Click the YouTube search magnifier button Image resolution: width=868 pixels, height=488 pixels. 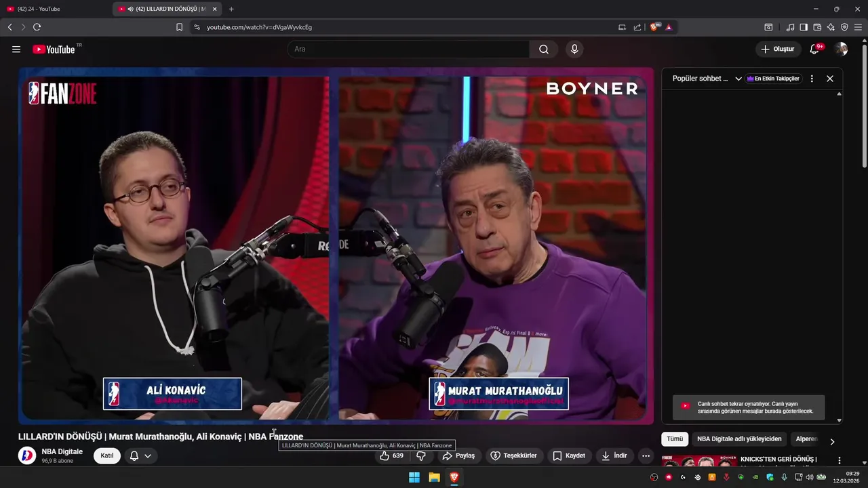[x=544, y=49]
